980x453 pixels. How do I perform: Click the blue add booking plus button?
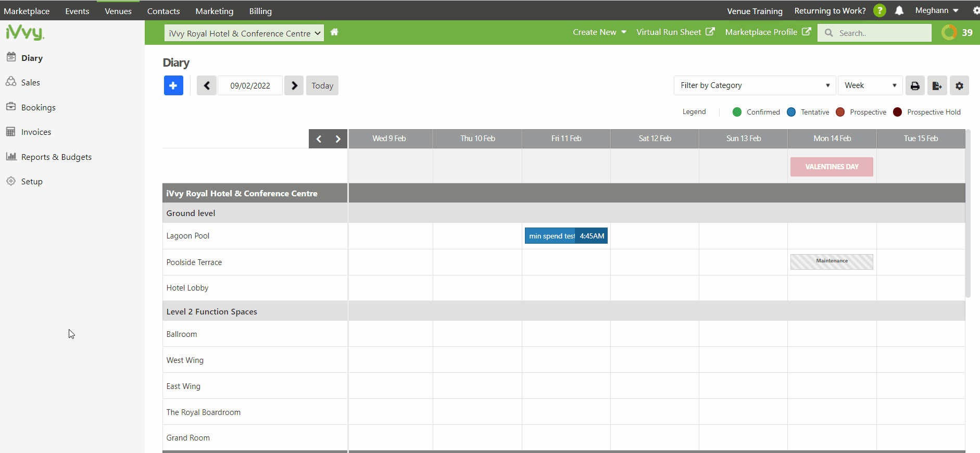173,85
